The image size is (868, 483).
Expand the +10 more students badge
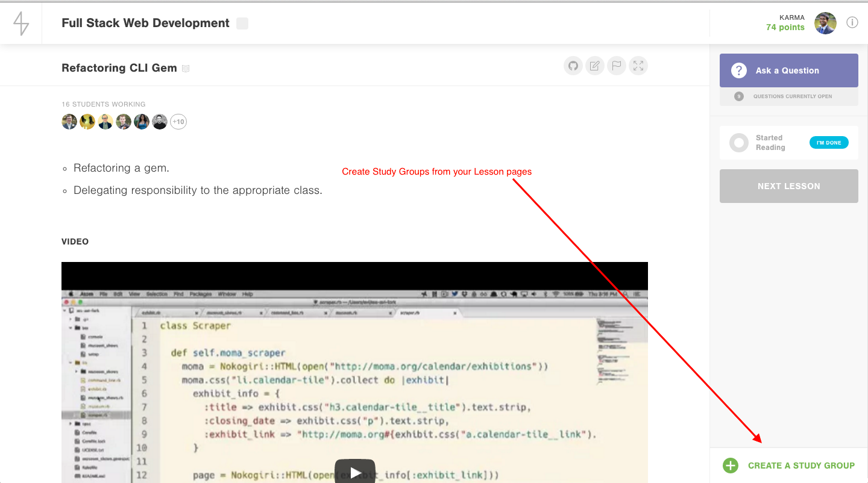click(178, 122)
